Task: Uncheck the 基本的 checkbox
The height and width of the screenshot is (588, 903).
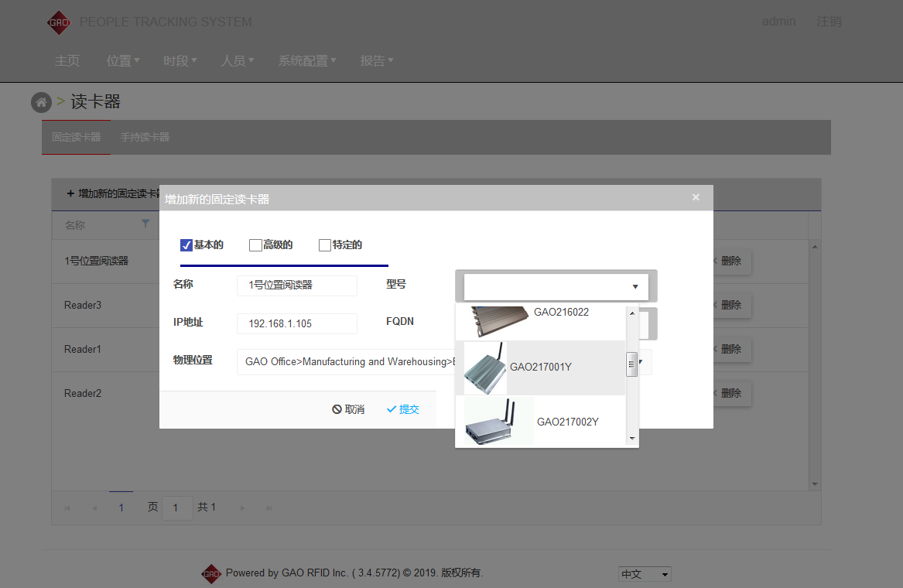Action: point(186,245)
